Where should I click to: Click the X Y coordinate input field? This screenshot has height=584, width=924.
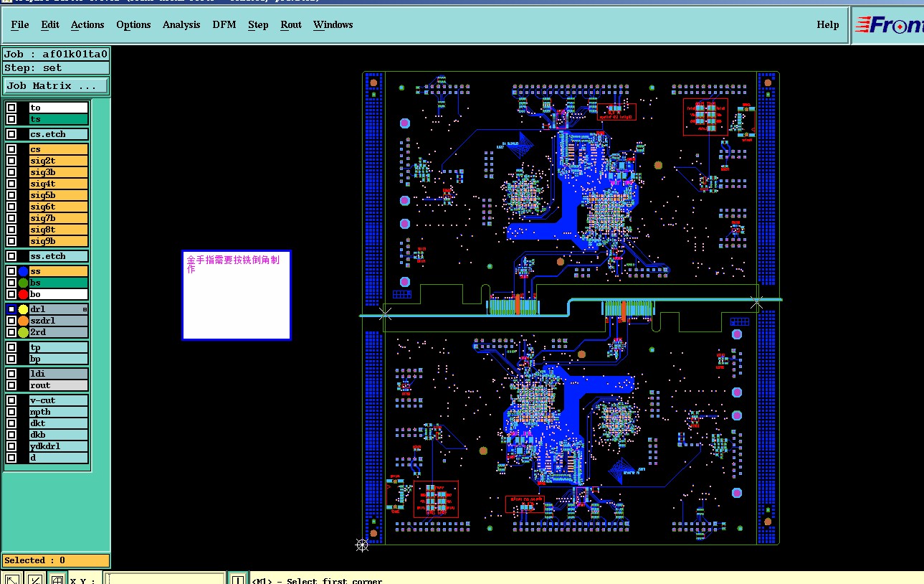pyautogui.click(x=164, y=578)
